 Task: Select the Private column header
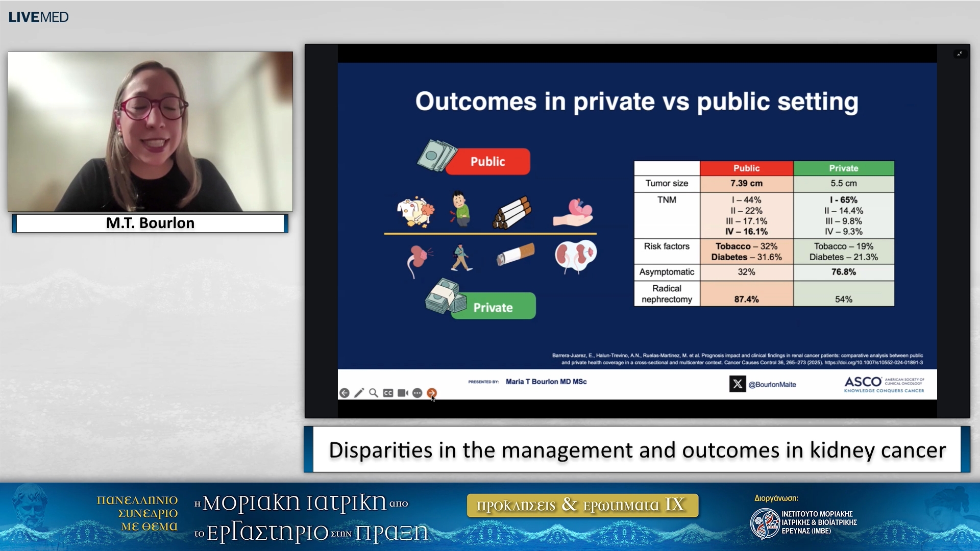(x=844, y=168)
